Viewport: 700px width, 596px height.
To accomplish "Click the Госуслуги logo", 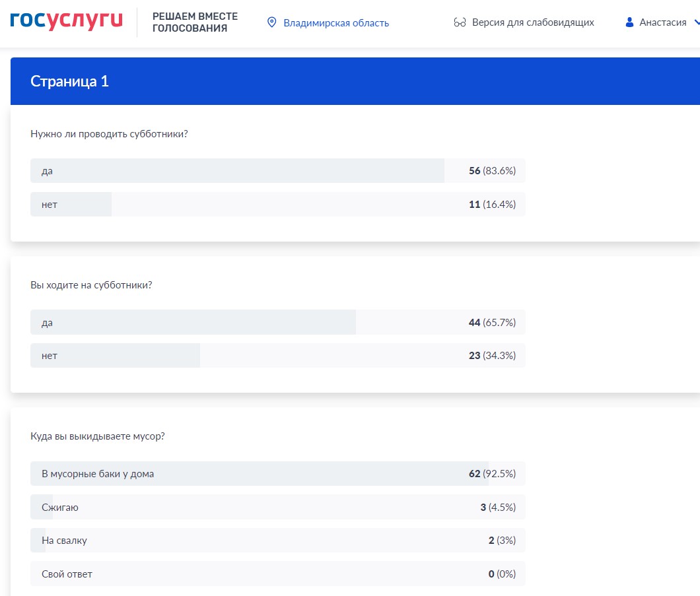I will click(66, 20).
